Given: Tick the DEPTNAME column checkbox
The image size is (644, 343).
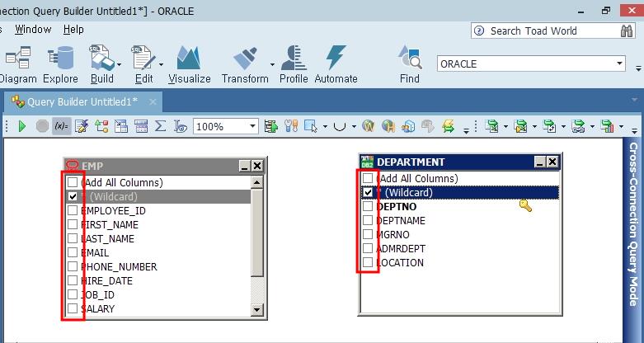Looking at the screenshot, I should tap(368, 221).
